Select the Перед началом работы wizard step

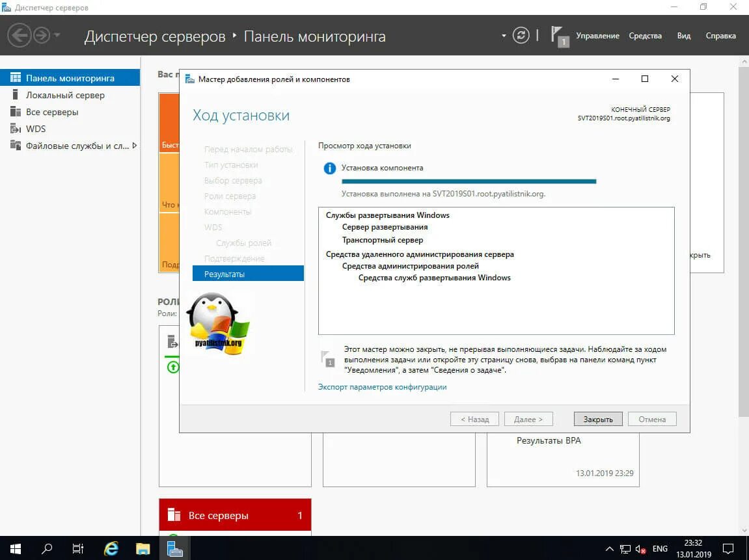click(248, 150)
